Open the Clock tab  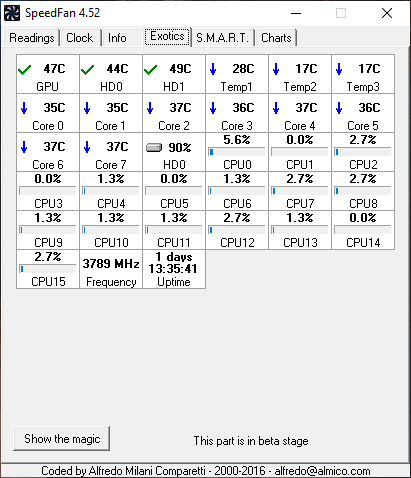click(80, 38)
